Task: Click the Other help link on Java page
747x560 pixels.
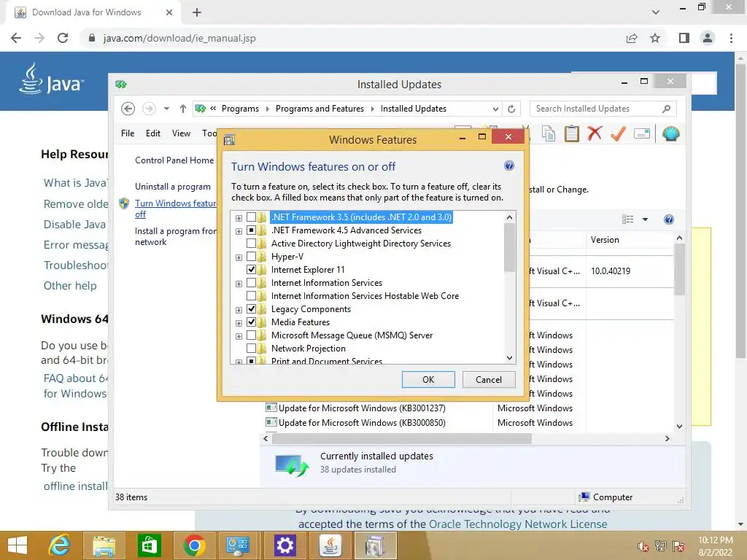Action: click(x=70, y=286)
